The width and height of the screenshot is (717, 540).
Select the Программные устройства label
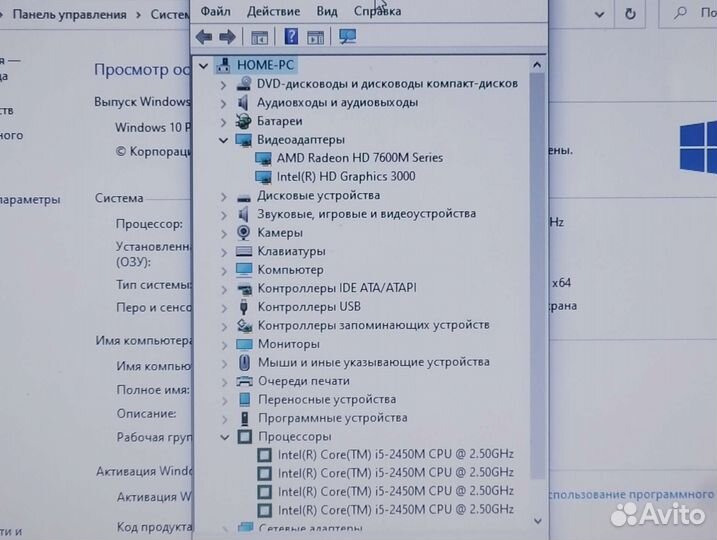pos(332,418)
